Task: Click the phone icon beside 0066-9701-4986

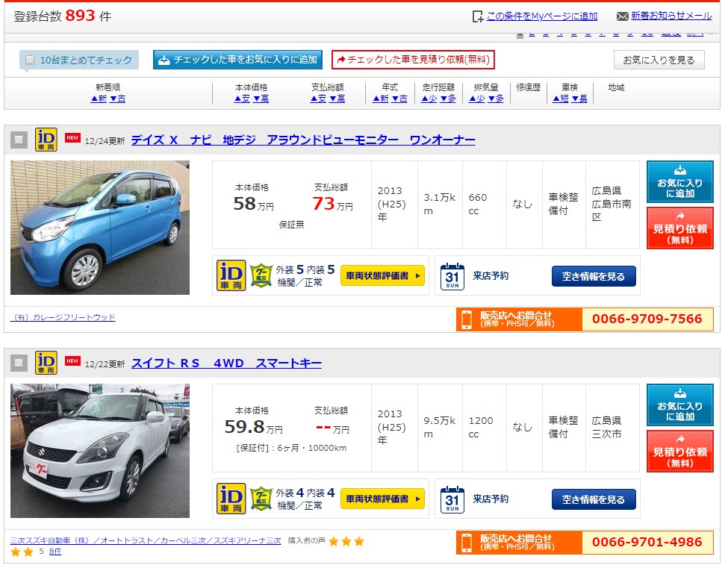Action: coord(467,543)
